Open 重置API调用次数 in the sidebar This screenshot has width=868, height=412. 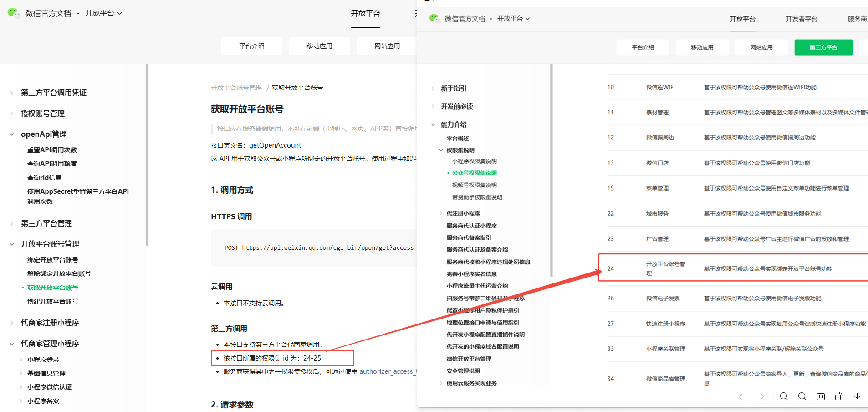click(x=52, y=150)
